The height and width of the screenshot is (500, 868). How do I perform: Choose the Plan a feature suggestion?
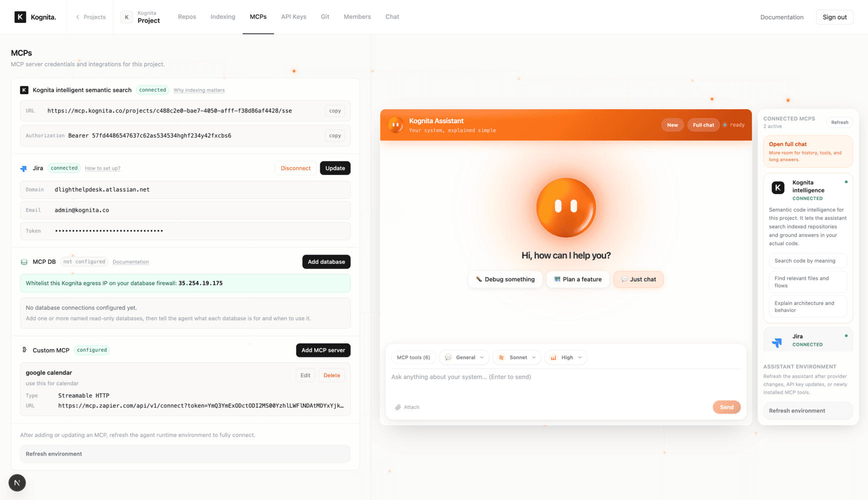578,279
